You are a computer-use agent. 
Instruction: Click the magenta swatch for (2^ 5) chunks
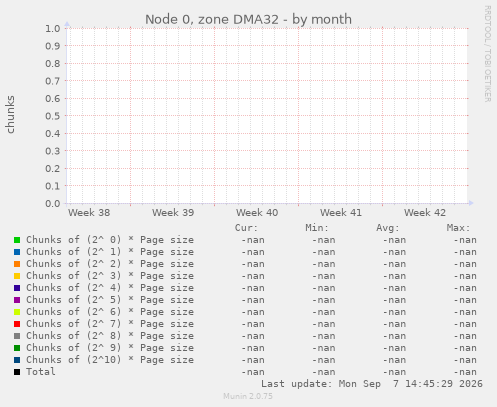[17, 300]
